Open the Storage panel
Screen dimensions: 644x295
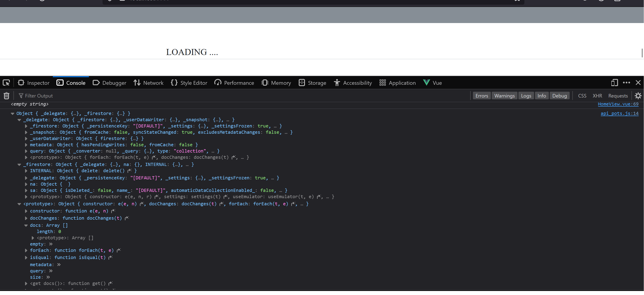coord(312,83)
